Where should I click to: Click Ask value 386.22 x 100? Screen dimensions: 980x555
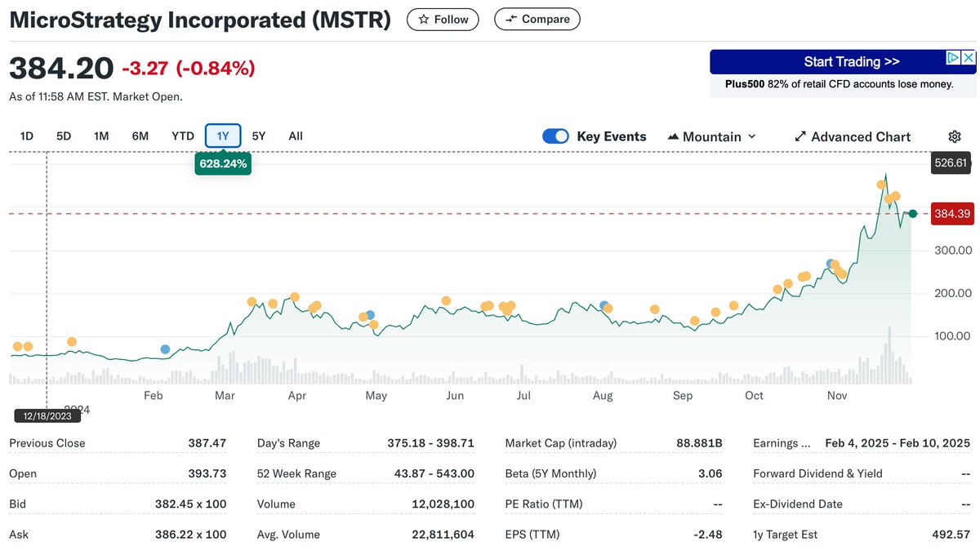click(191, 535)
